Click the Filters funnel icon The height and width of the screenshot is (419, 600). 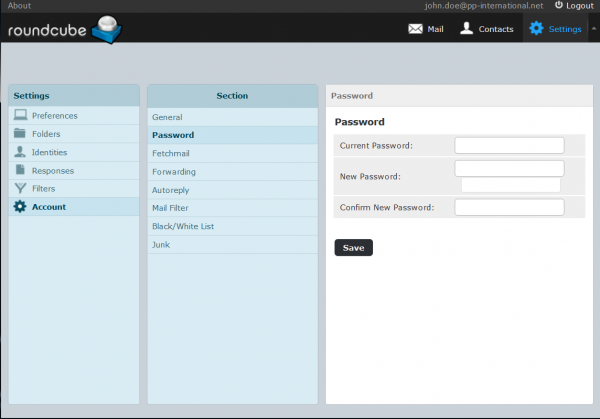click(x=21, y=188)
